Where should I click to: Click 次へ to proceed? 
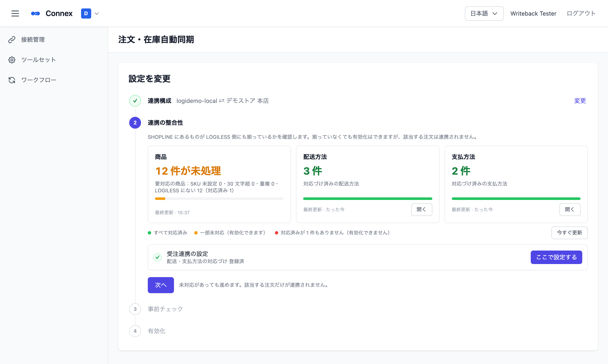point(161,285)
